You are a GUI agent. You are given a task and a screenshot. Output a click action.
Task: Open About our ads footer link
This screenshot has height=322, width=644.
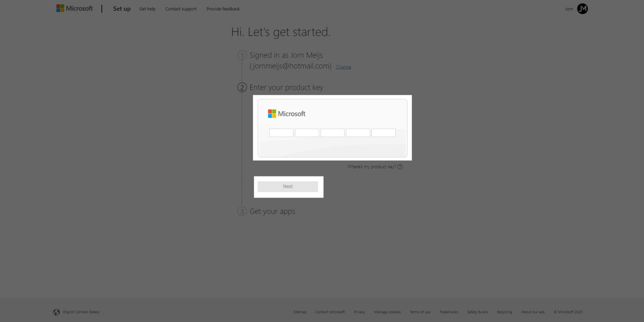coord(533,312)
